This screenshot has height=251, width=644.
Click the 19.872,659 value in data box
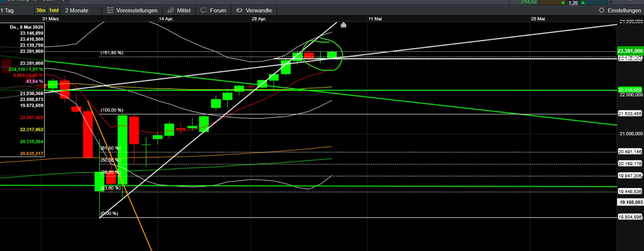click(32, 106)
